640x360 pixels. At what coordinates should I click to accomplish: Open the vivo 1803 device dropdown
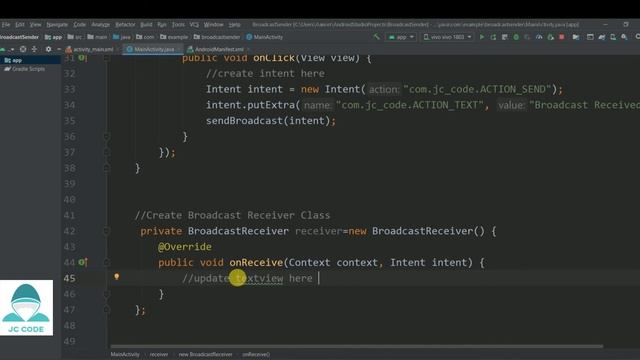(448, 37)
